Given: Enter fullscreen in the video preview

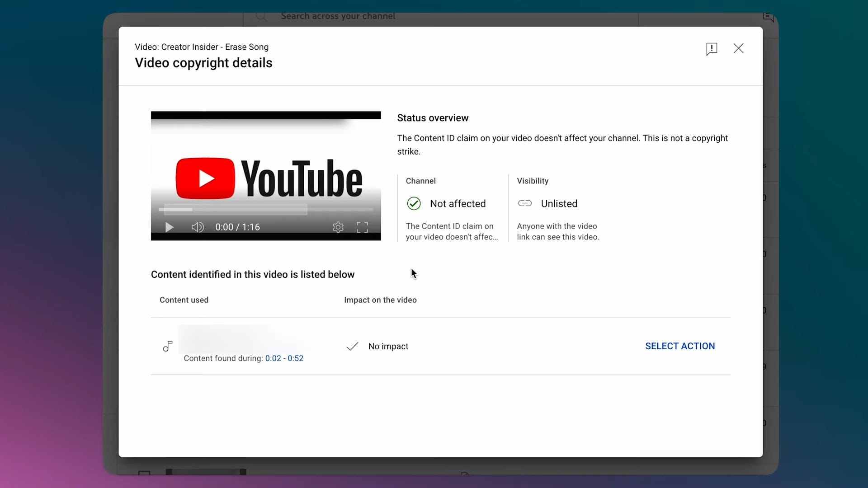Looking at the screenshot, I should click(362, 227).
